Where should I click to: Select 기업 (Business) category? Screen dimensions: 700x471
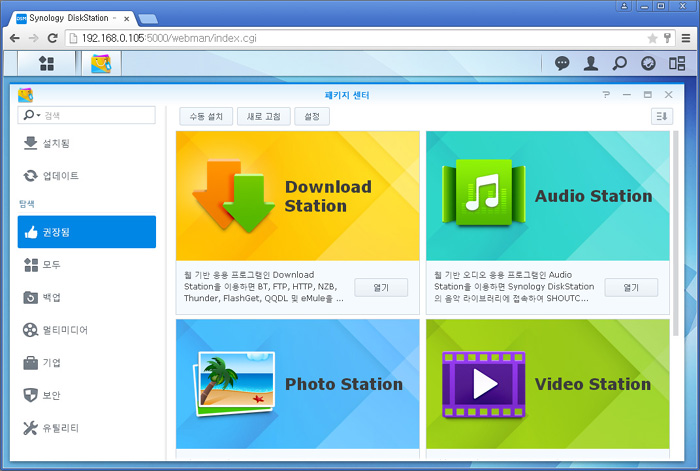pos(87,363)
